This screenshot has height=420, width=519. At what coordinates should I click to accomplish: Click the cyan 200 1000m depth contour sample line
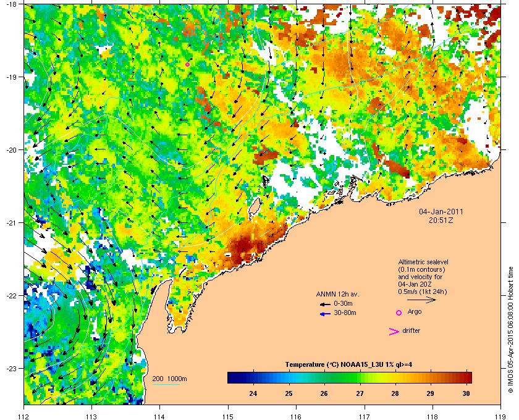point(166,384)
